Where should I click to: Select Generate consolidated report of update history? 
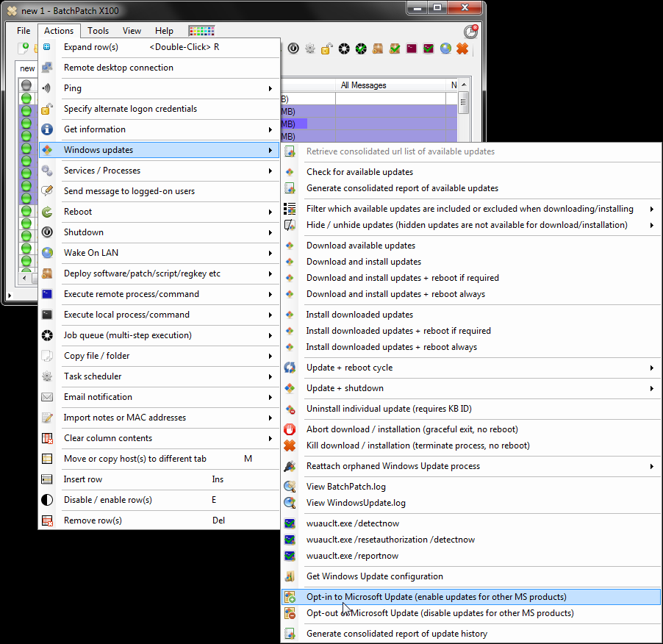[x=471, y=634]
